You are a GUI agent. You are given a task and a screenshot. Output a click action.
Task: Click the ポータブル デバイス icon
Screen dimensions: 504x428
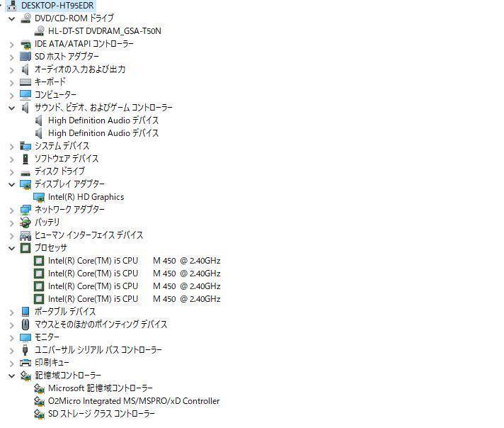coord(25,312)
